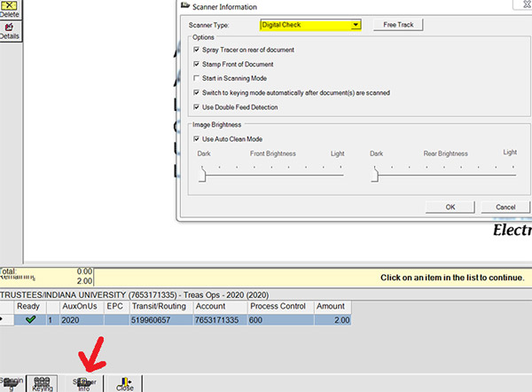Open the Details toolbar icon
Viewport: 532px width, 392px height.
(x=11, y=30)
